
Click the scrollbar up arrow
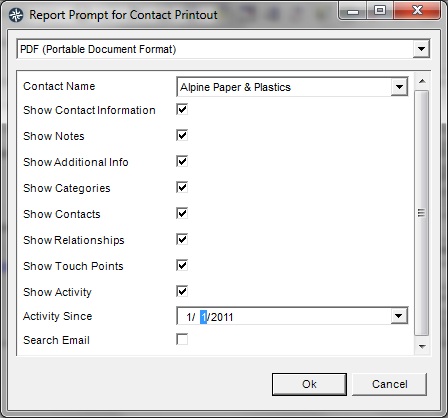point(422,81)
